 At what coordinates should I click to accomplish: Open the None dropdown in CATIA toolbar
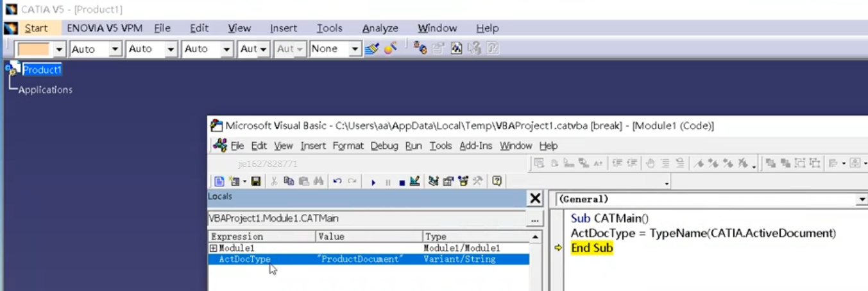coord(355,49)
